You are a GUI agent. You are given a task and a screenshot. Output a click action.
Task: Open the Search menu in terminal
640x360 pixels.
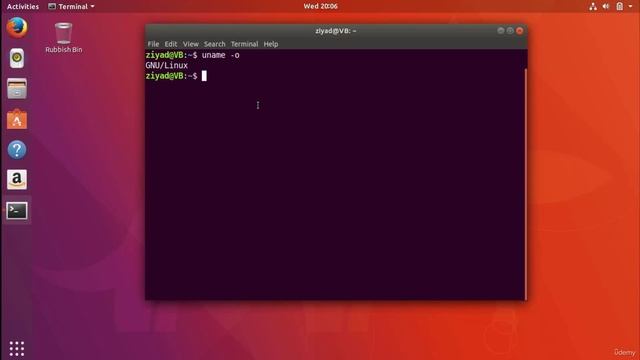pos(215,44)
